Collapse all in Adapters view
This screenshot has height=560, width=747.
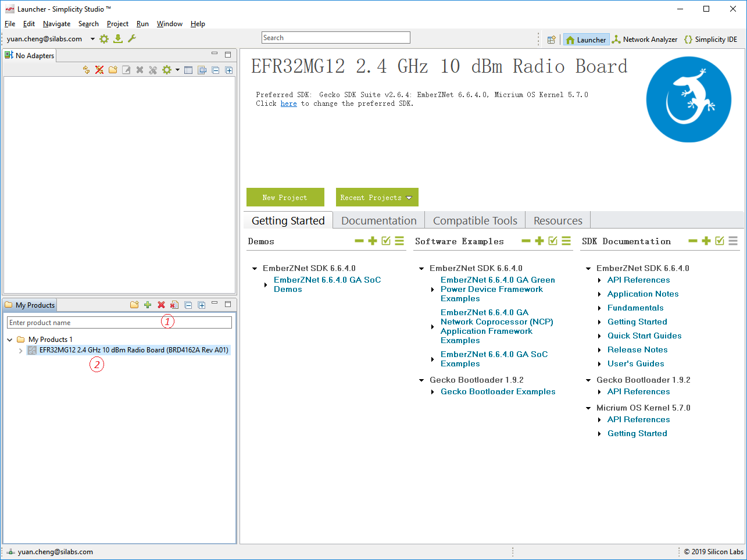216,70
